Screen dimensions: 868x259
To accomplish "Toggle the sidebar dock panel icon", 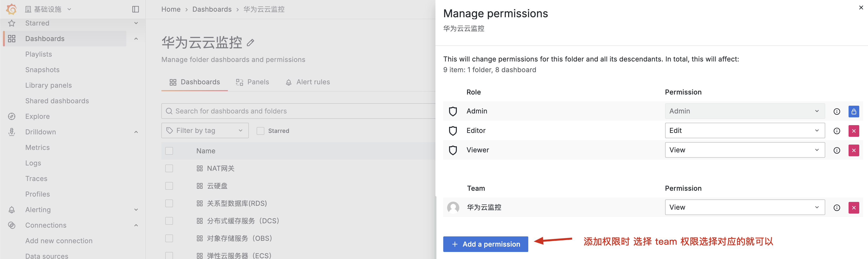I will click(135, 9).
